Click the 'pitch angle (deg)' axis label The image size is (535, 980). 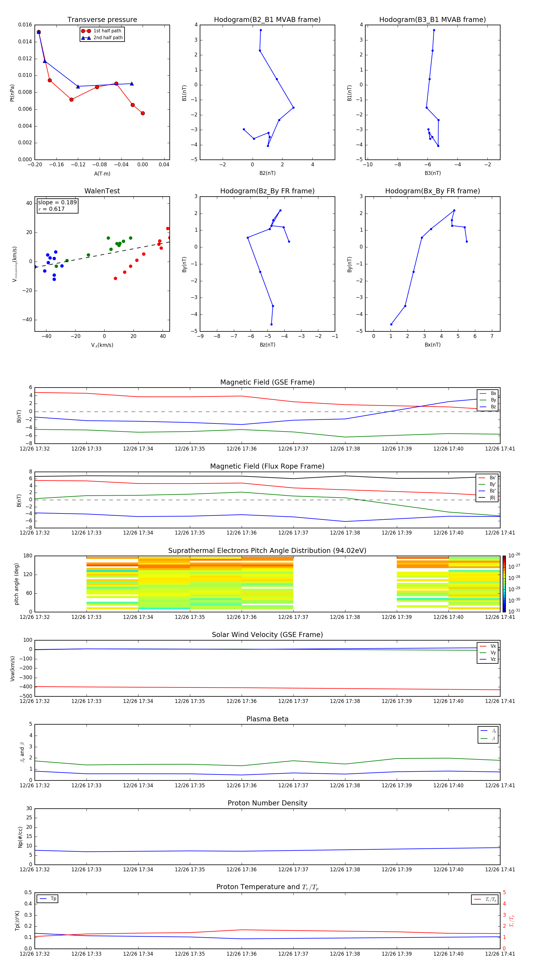pos(16,584)
